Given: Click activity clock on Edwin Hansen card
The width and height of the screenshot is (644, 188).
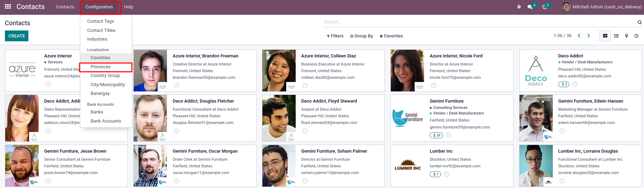Looking at the screenshot, I should 562,131.
